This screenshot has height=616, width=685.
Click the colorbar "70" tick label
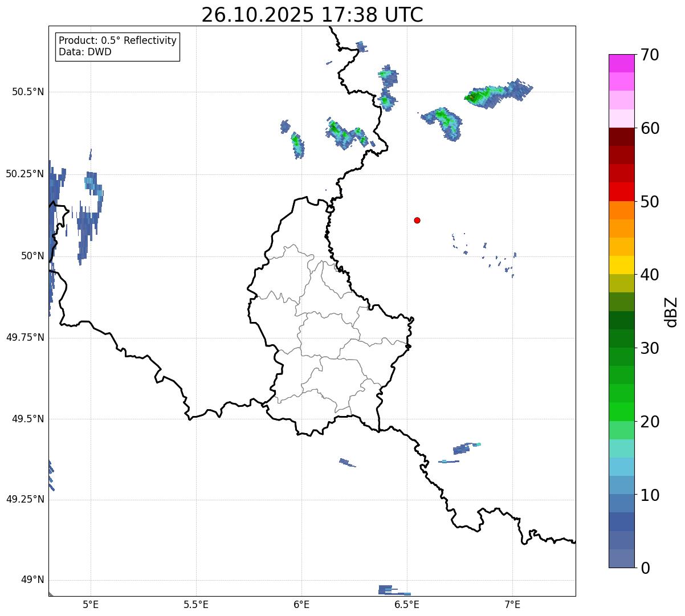coord(650,55)
